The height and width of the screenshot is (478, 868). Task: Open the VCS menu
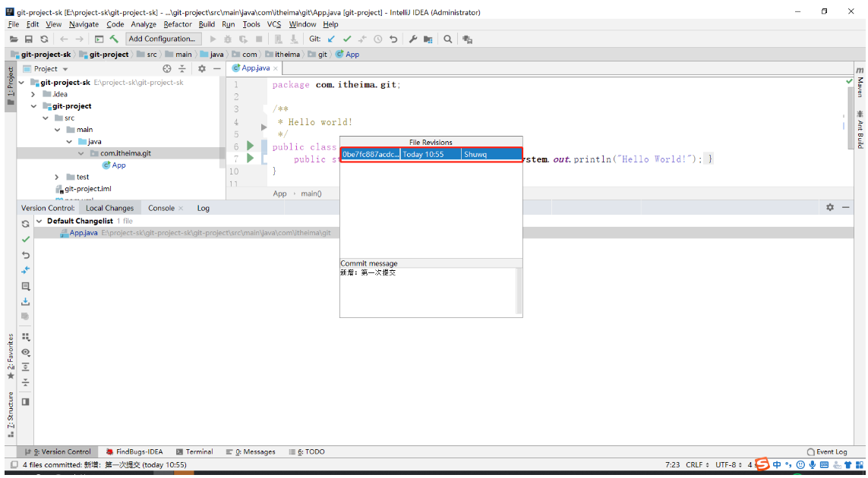[x=274, y=24]
